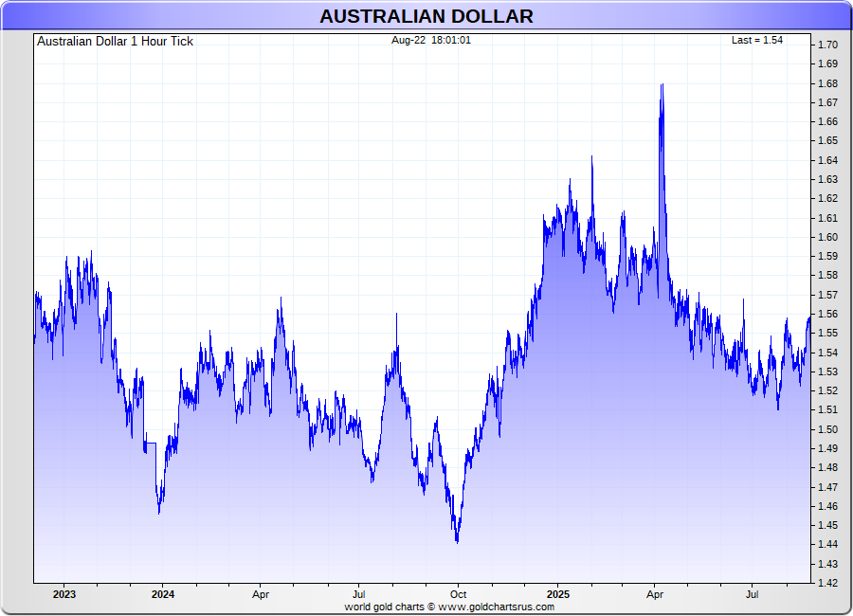Image resolution: width=853 pixels, height=616 pixels.
Task: Click the 1.60 y-axis label
Action: [827, 237]
